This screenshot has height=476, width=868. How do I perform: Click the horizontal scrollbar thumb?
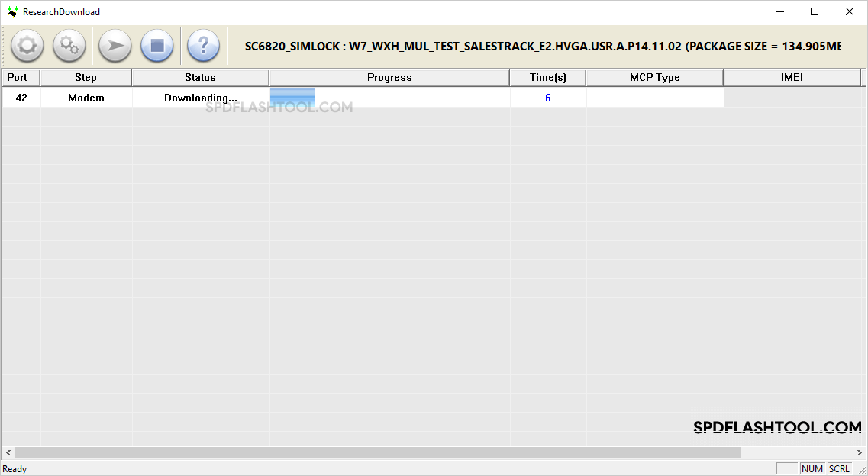378,453
